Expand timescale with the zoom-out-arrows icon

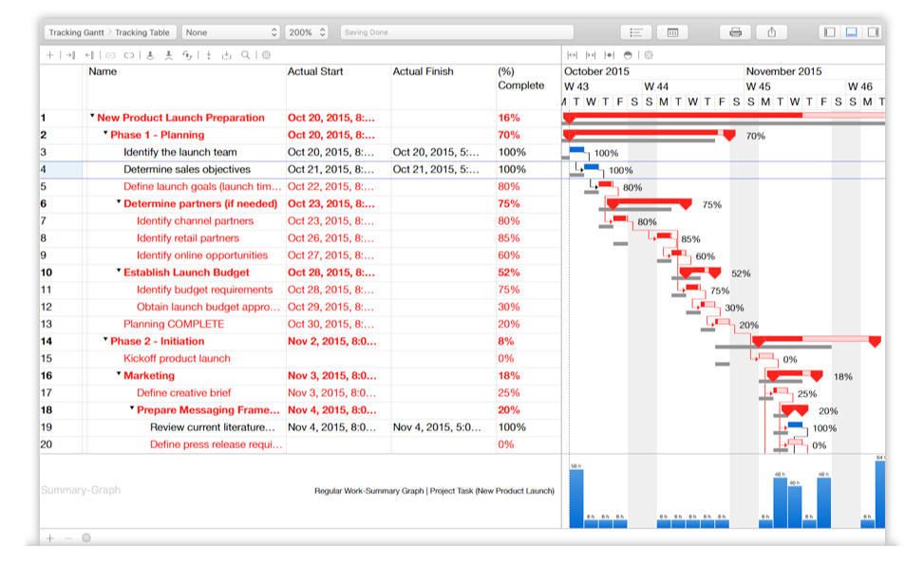[x=572, y=55]
